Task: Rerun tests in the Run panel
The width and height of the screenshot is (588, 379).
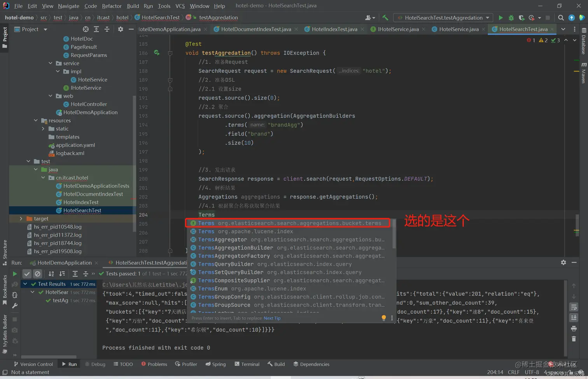Action: coord(15,274)
